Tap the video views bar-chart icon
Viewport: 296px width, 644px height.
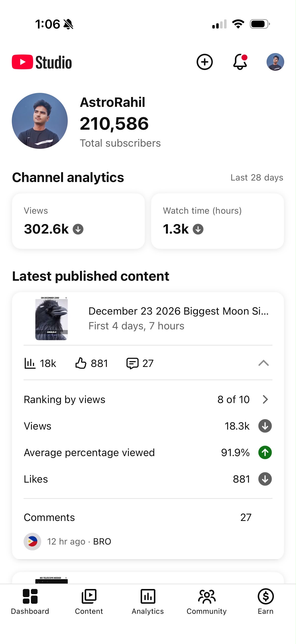pyautogui.click(x=30, y=363)
